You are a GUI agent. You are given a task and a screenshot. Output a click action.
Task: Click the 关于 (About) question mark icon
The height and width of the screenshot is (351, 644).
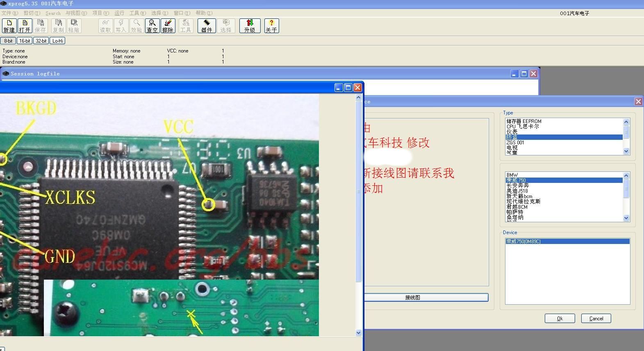(x=271, y=26)
